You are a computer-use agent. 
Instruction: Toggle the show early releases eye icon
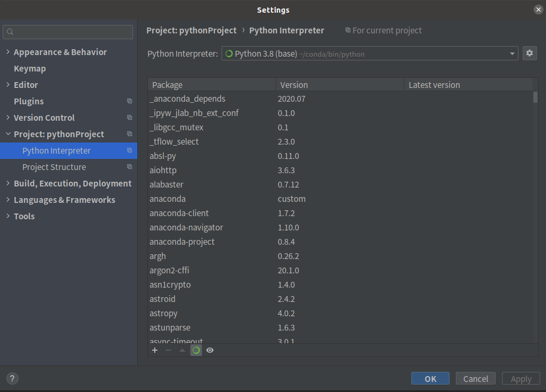(x=210, y=350)
